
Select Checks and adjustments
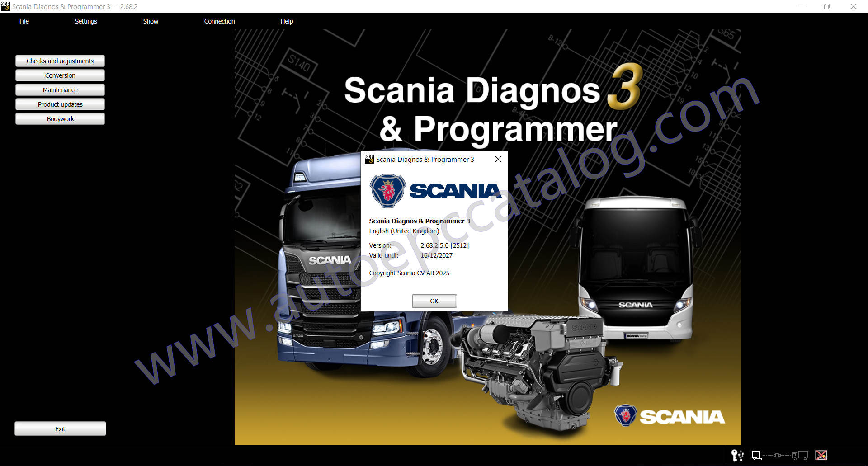[60, 61]
